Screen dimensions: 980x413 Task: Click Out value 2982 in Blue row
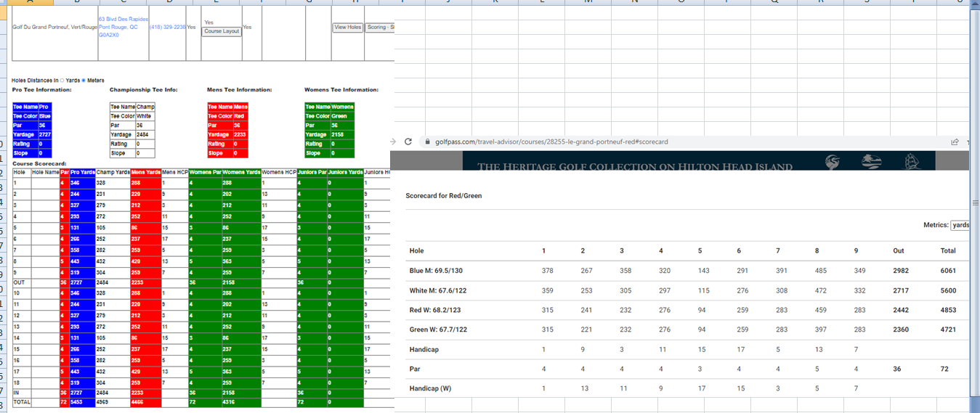(901, 271)
